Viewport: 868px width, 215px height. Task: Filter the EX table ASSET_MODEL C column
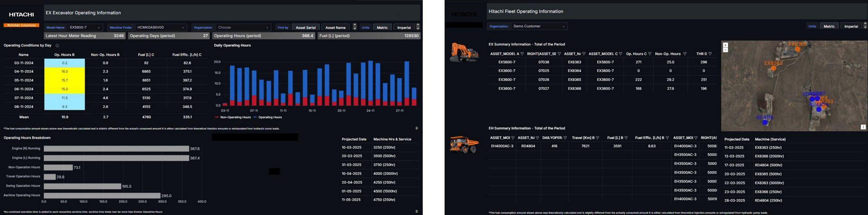pyautogui.click(x=621, y=54)
